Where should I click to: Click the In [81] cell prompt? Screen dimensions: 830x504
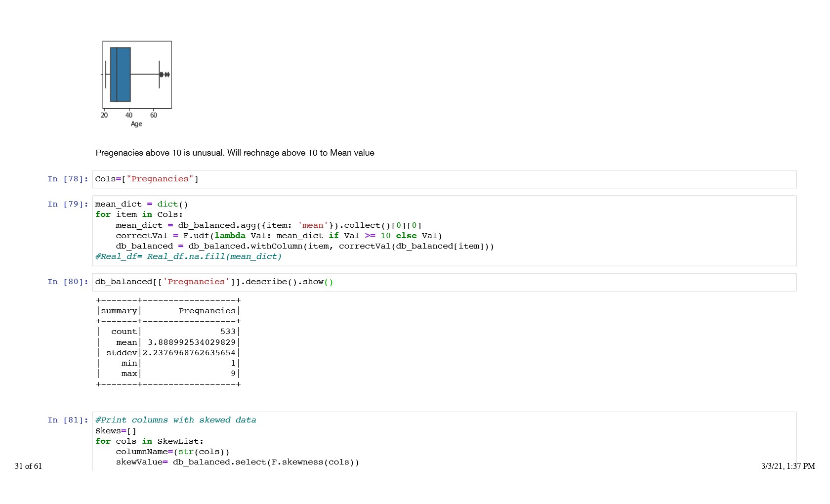tap(68, 420)
